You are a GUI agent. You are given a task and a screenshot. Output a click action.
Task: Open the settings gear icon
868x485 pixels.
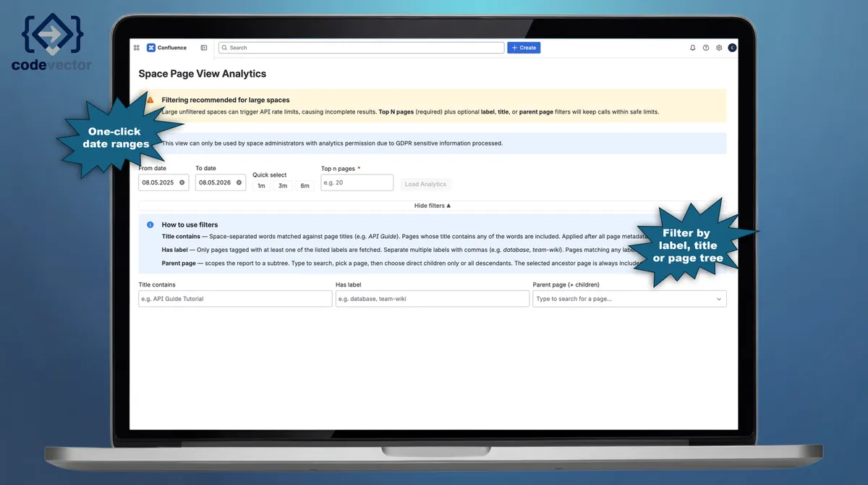[x=719, y=48]
